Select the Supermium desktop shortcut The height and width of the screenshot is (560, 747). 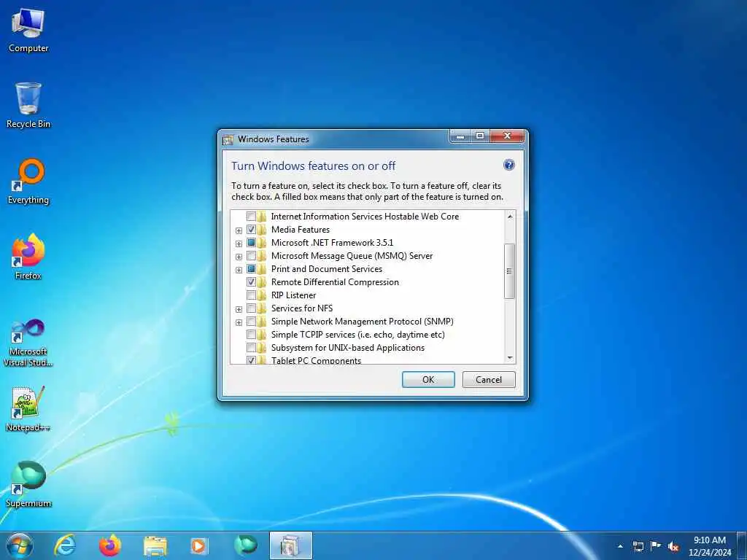tap(28, 485)
